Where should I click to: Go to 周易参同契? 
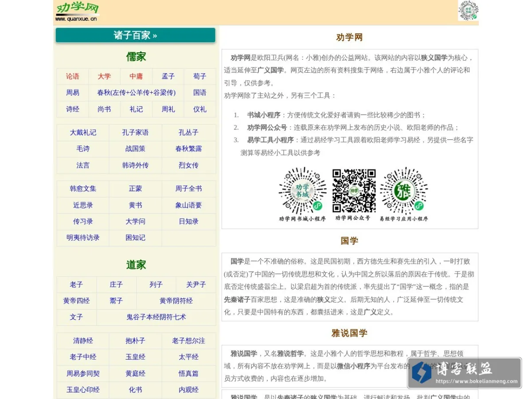click(83, 374)
